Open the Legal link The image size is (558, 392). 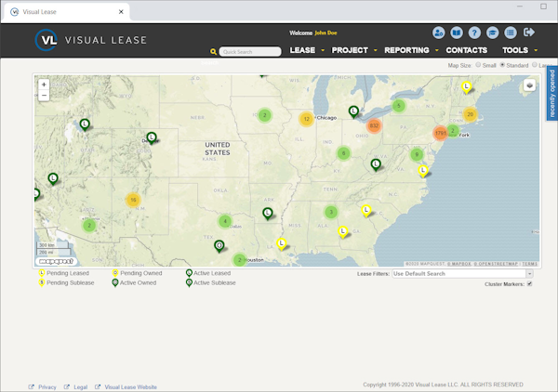80,387
